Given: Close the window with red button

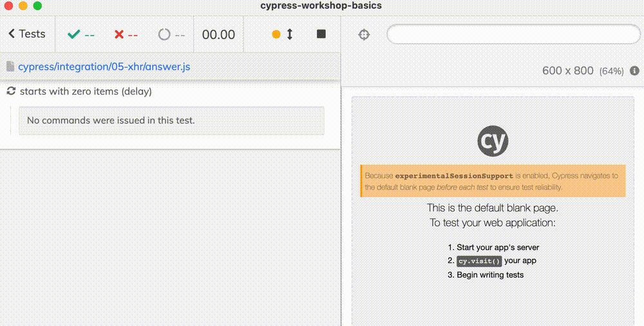Looking at the screenshot, I should coord(8,6).
